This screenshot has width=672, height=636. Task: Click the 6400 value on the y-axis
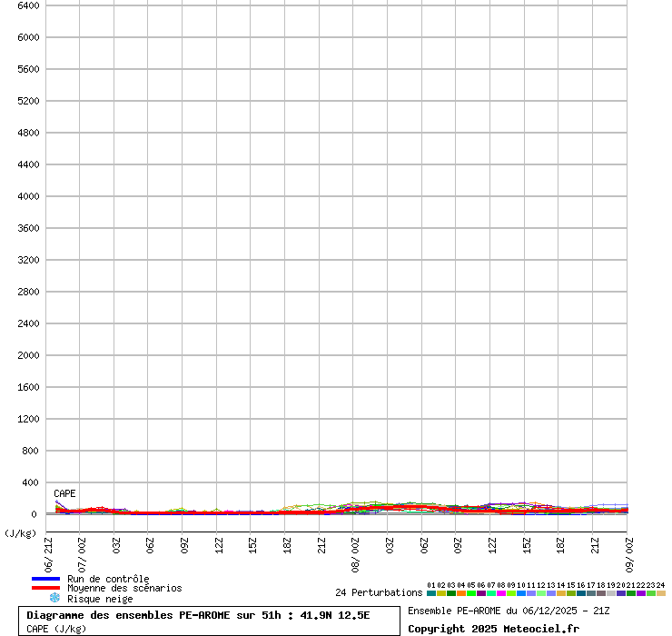pyautogui.click(x=27, y=5)
